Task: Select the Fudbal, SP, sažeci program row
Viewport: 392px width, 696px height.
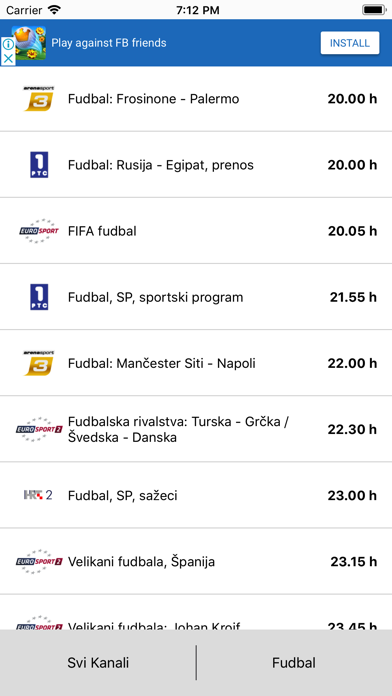Action: point(196,495)
